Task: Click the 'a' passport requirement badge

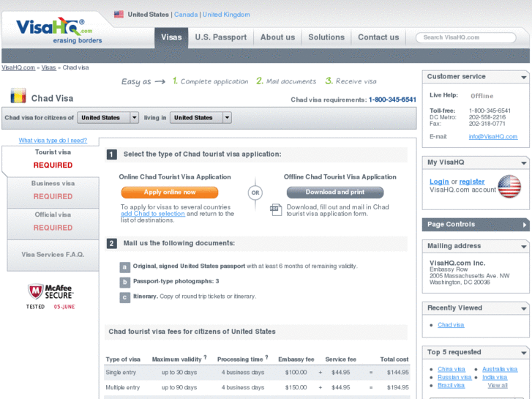Action: 125,267
